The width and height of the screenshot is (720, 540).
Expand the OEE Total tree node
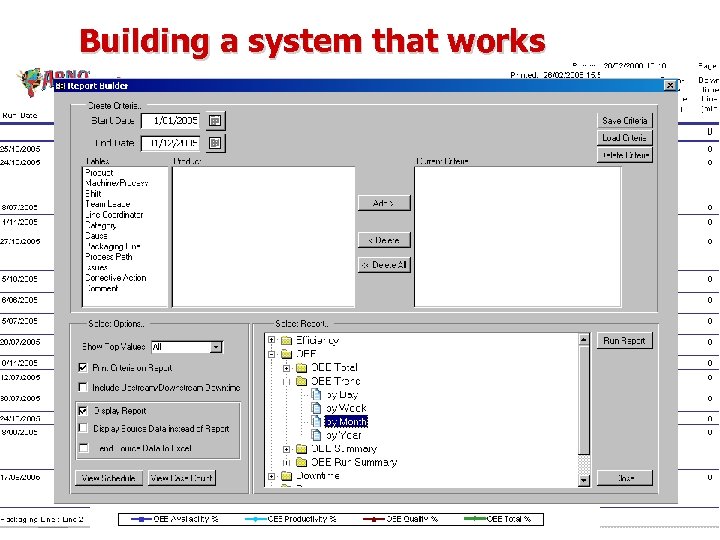287,368
